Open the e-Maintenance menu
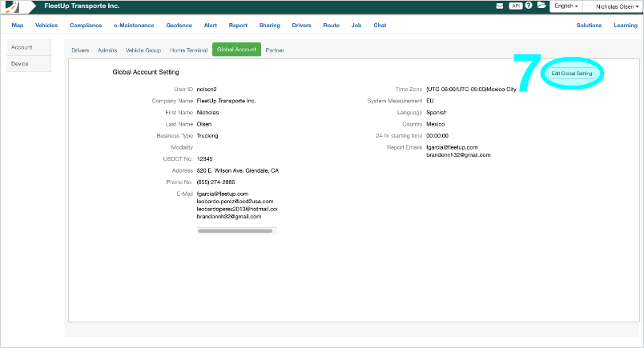The width and height of the screenshot is (644, 348). [x=134, y=26]
